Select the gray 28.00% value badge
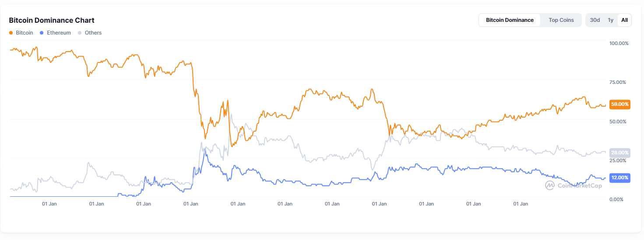This screenshot has width=644, height=240. (619, 153)
